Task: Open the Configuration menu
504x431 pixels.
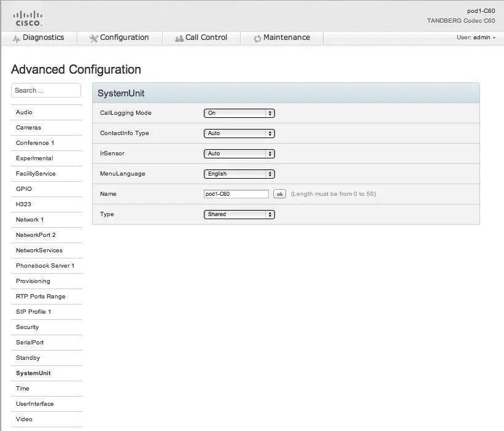Action: pyautogui.click(x=120, y=38)
